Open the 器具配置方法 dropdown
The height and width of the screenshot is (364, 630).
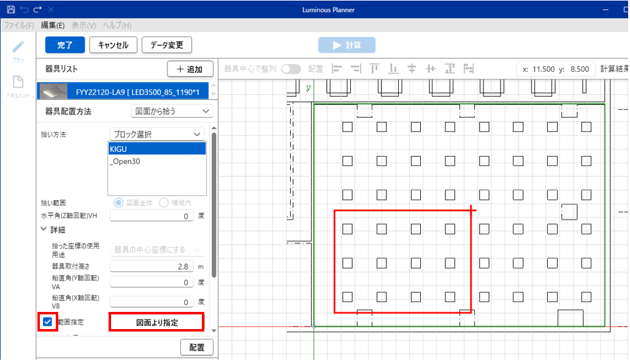[x=172, y=111]
